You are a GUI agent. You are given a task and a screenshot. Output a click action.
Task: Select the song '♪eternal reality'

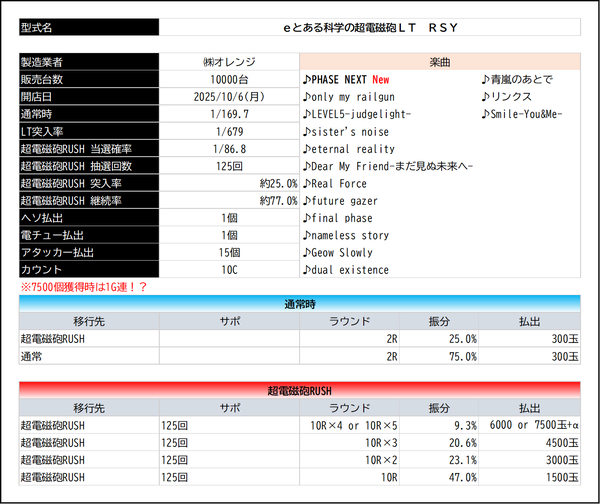[x=349, y=149]
